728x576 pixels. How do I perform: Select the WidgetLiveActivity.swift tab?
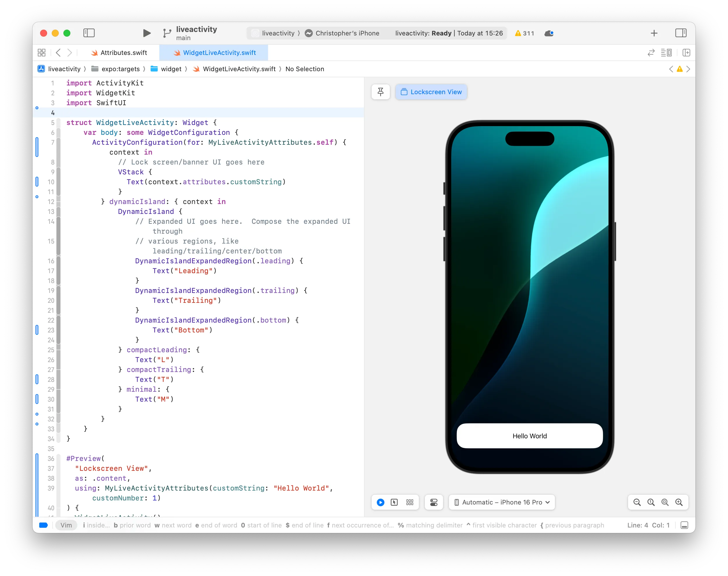click(215, 53)
